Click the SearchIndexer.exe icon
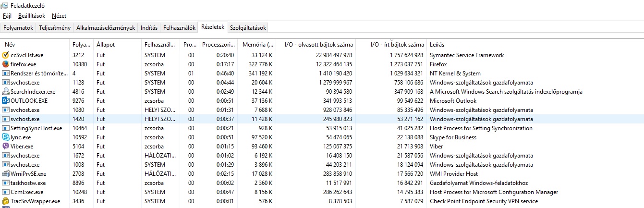This screenshot has height=208, width=644. (6, 92)
